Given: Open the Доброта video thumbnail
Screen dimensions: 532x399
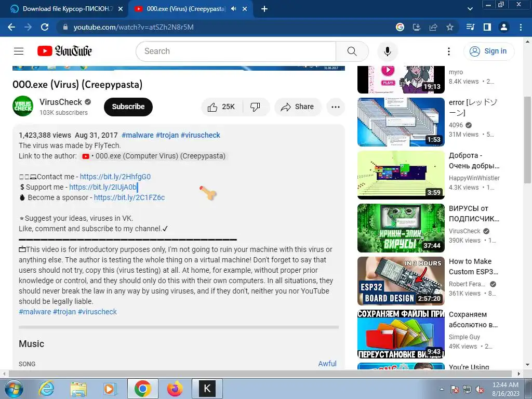Looking at the screenshot, I should pos(401,175).
